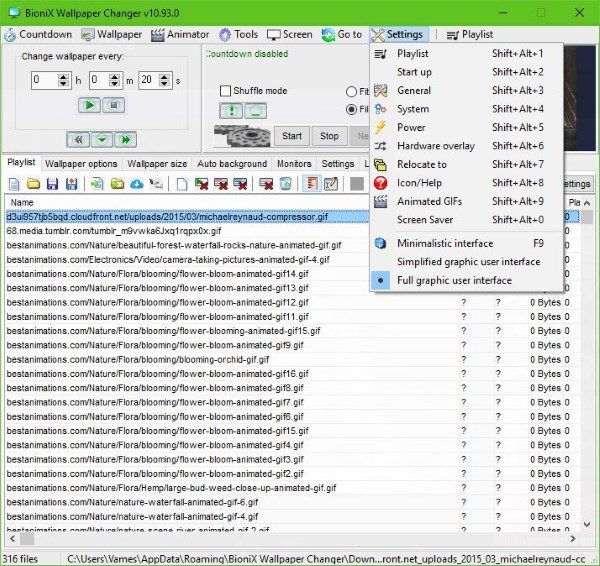600x566 pixels.
Task: Select Full graphic user interface option
Action: tap(454, 280)
